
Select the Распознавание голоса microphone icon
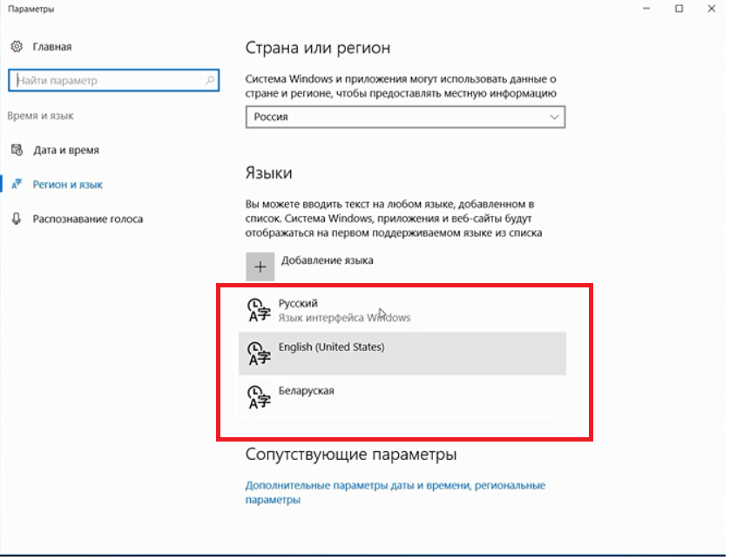pos(17,219)
